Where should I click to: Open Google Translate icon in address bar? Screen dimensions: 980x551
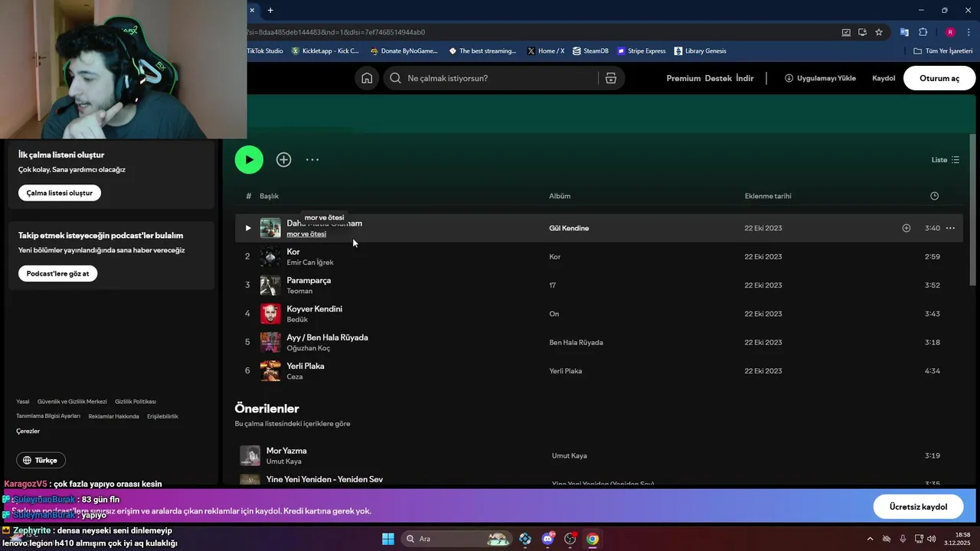904,32
